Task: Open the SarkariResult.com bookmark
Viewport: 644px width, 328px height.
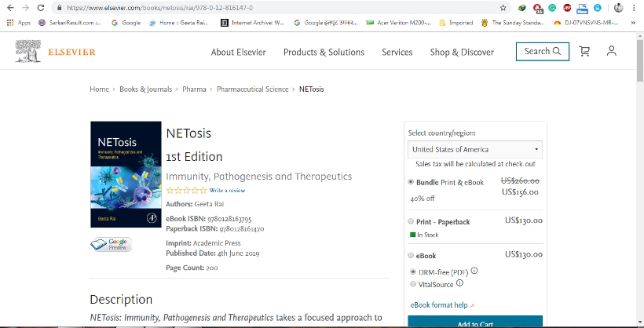Action: pos(70,23)
